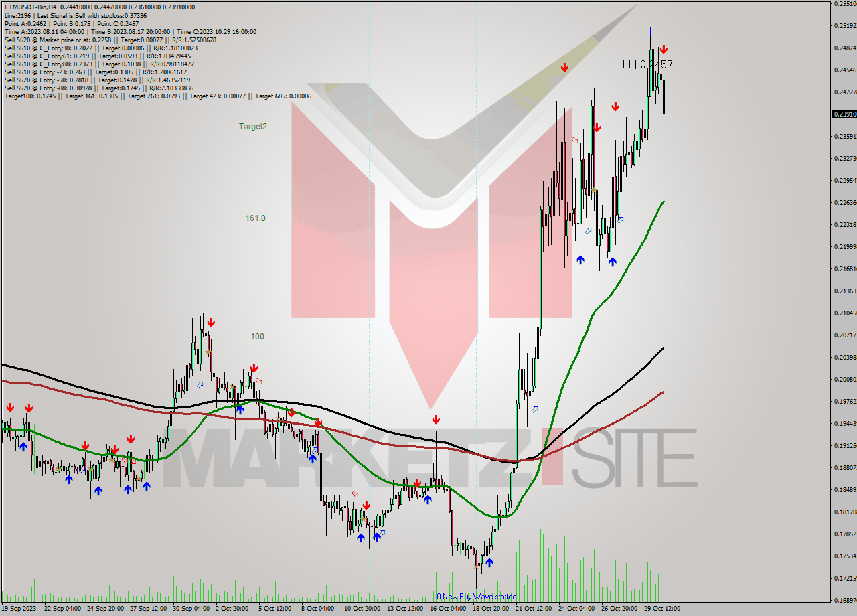The height and width of the screenshot is (616, 857).
Task: Click the 'Target100: 0.1745' summary line
Action: 158,96
